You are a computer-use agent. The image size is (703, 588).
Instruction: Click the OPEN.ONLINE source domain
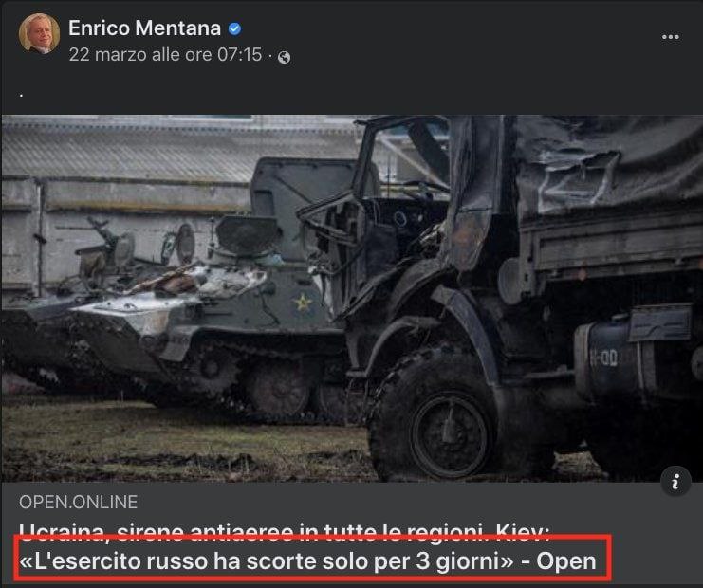click(78, 502)
